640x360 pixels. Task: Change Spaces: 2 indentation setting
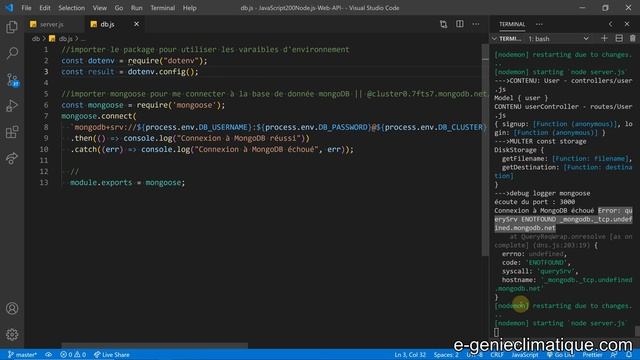click(x=446, y=355)
